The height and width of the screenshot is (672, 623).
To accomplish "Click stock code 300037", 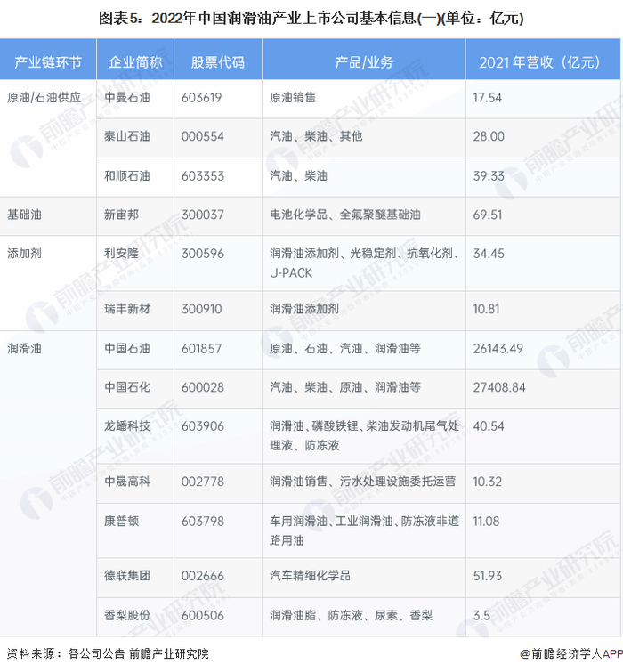I will pos(203,215).
